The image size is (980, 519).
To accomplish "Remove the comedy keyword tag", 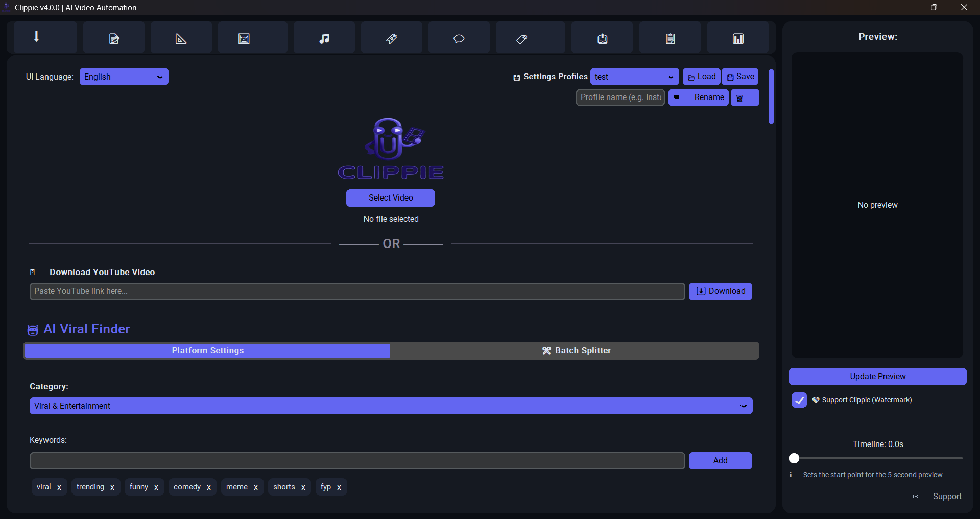I will [x=209, y=487].
